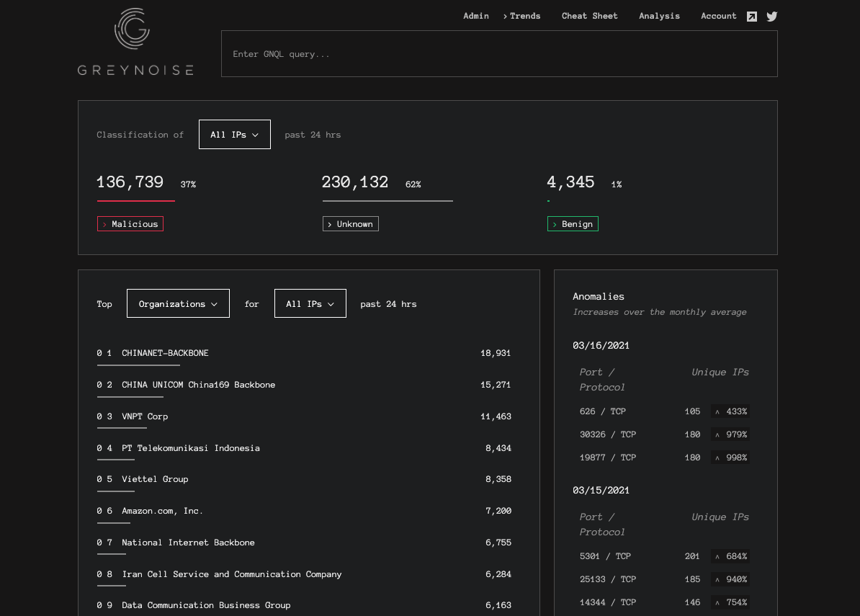Image resolution: width=860 pixels, height=616 pixels.
Task: Click the 19877 / TCP anomaly
Action: click(x=608, y=457)
